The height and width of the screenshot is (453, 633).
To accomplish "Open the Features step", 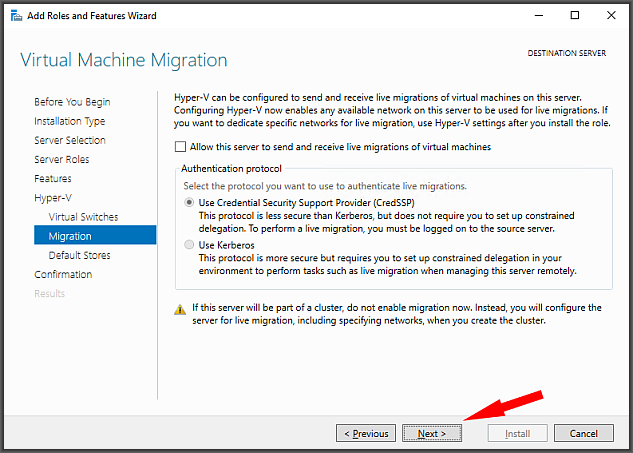I will point(53,178).
